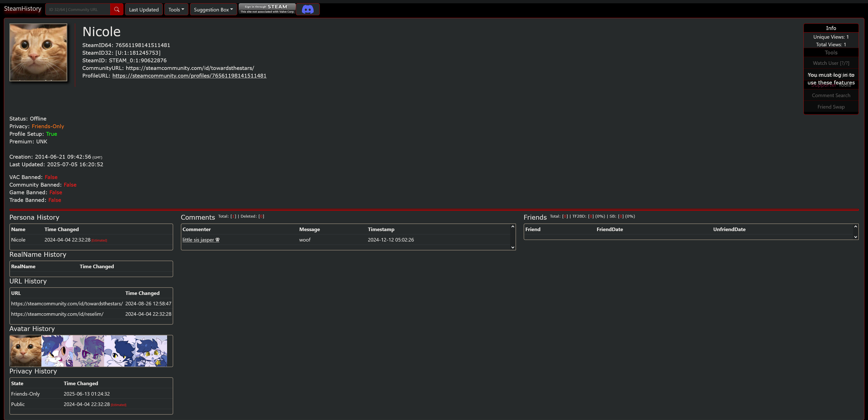Screen dimensions: 868x420
Task: Click Friends-Only row in Privacy History
Action: [x=91, y=394]
